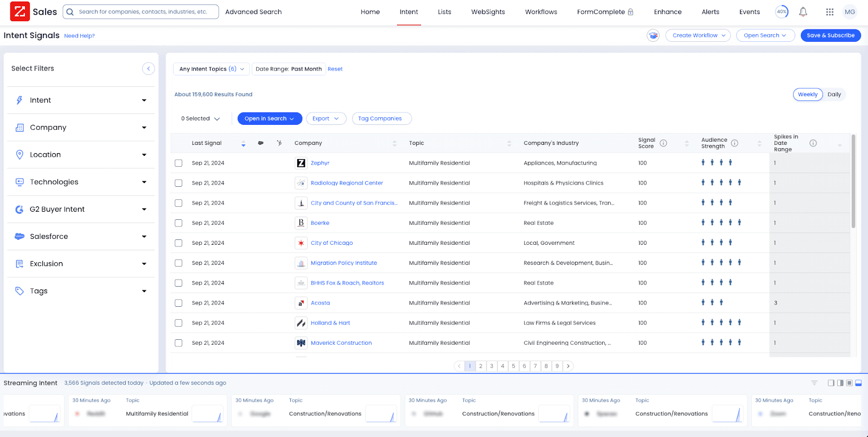Check the Migration Policy Institute row checkbox

(178, 263)
